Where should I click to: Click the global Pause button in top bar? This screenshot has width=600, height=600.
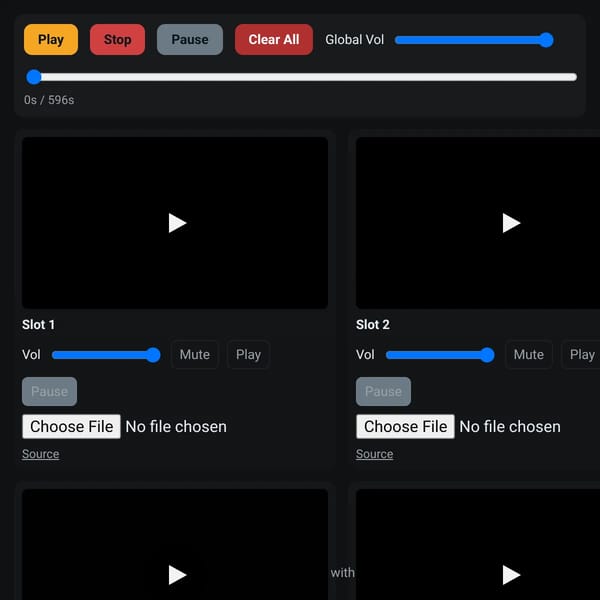190,39
